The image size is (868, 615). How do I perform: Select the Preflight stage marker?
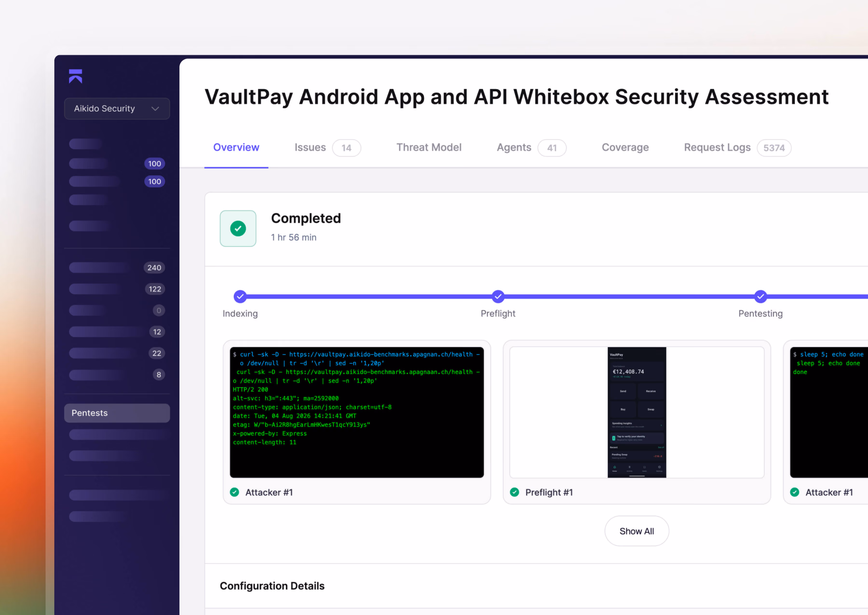pyautogui.click(x=498, y=296)
